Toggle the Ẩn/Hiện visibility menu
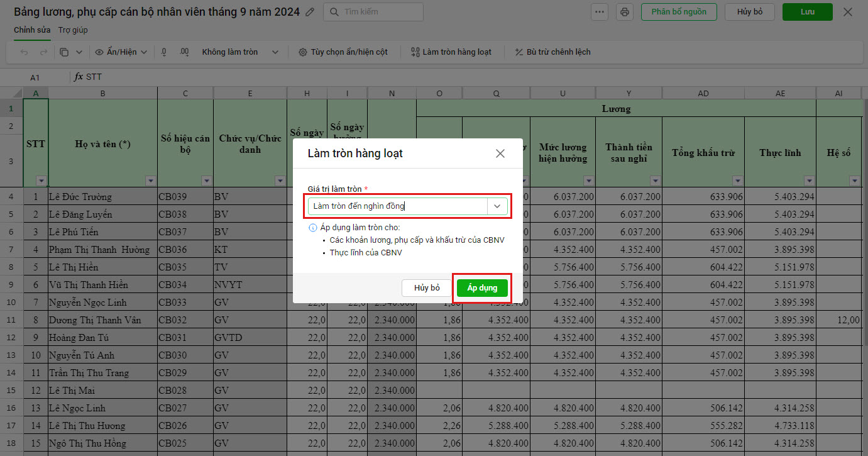The height and width of the screenshot is (456, 868). 121,52
